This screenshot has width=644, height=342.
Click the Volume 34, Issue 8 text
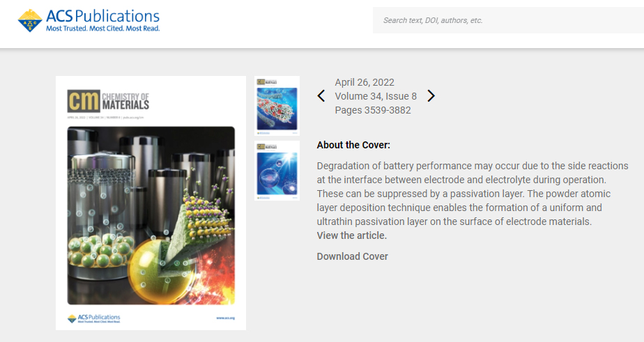pyautogui.click(x=376, y=97)
